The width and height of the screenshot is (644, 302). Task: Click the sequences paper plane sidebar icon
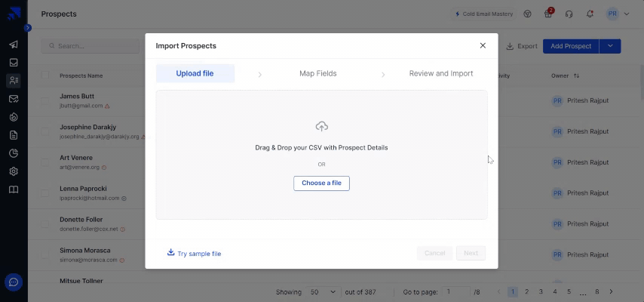point(14,45)
